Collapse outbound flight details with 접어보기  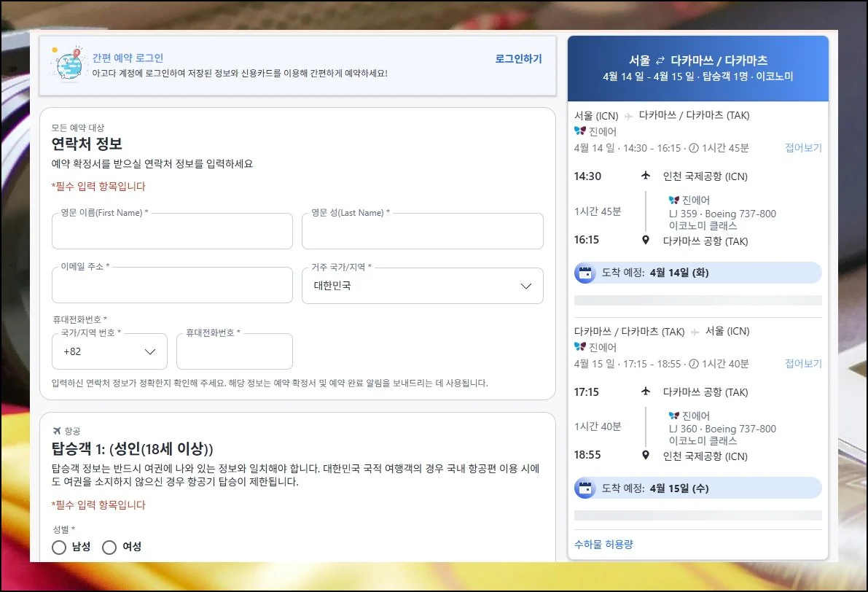[x=803, y=148]
